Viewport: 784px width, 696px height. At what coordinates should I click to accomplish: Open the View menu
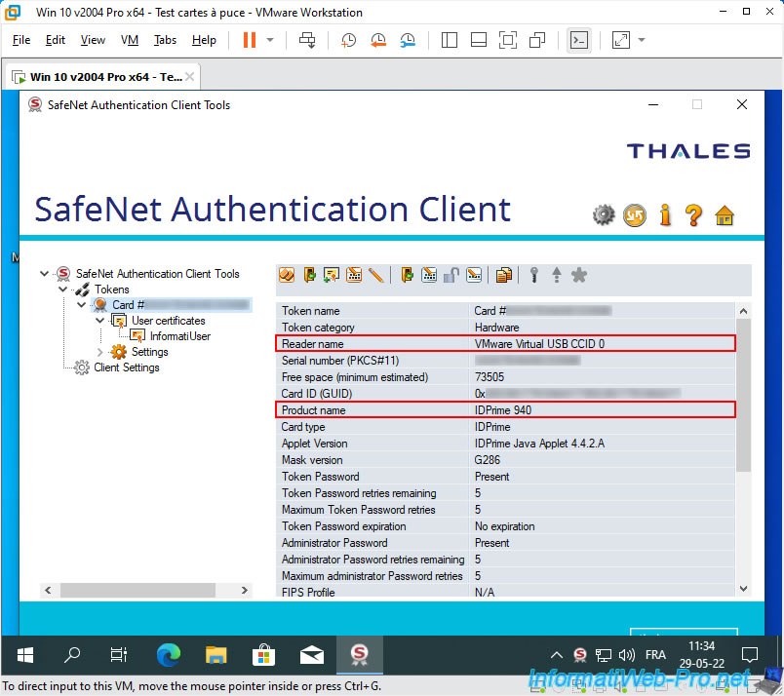pyautogui.click(x=93, y=40)
